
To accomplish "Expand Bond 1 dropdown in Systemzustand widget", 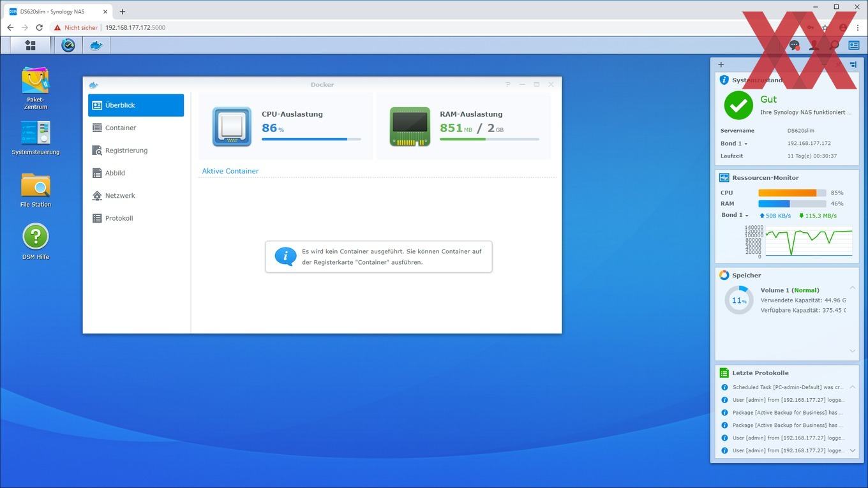I will 734,144.
